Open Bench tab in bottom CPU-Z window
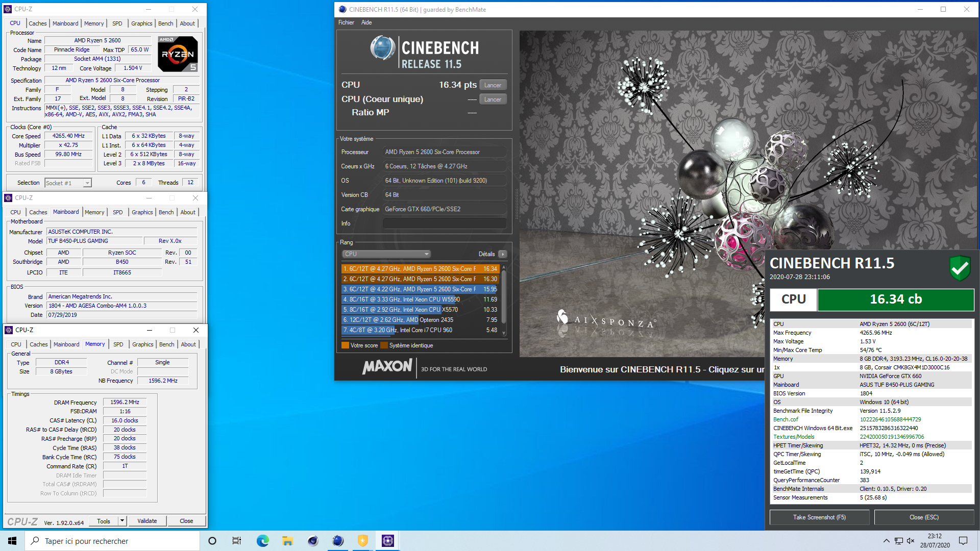The height and width of the screenshot is (551, 980). coord(167,344)
